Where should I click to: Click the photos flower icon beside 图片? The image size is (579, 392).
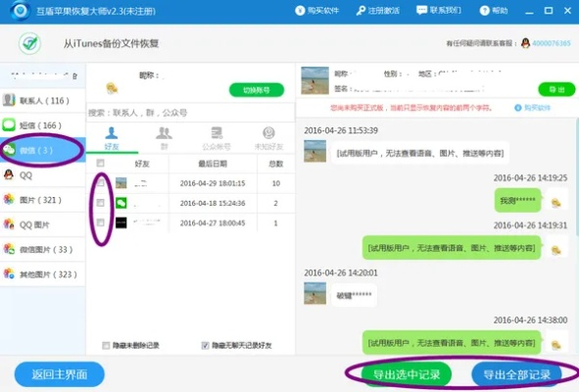coord(9,199)
